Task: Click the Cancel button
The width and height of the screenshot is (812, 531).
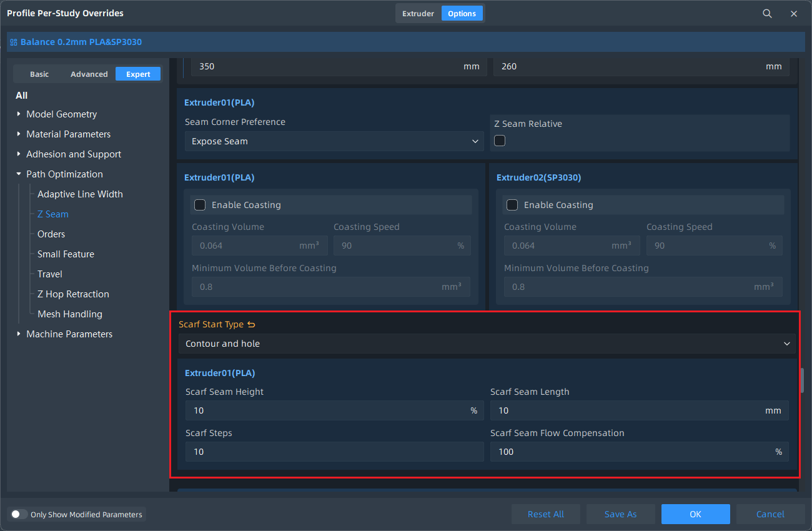Action: coord(771,514)
